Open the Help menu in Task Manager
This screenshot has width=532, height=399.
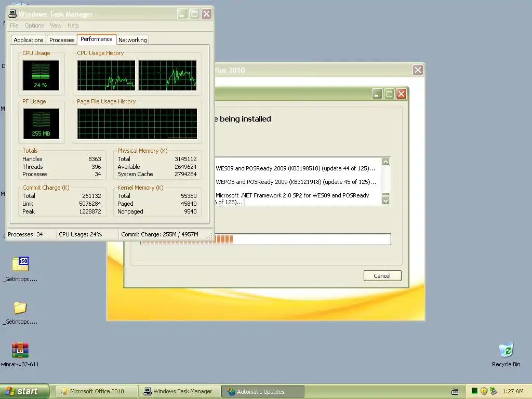coord(73,25)
